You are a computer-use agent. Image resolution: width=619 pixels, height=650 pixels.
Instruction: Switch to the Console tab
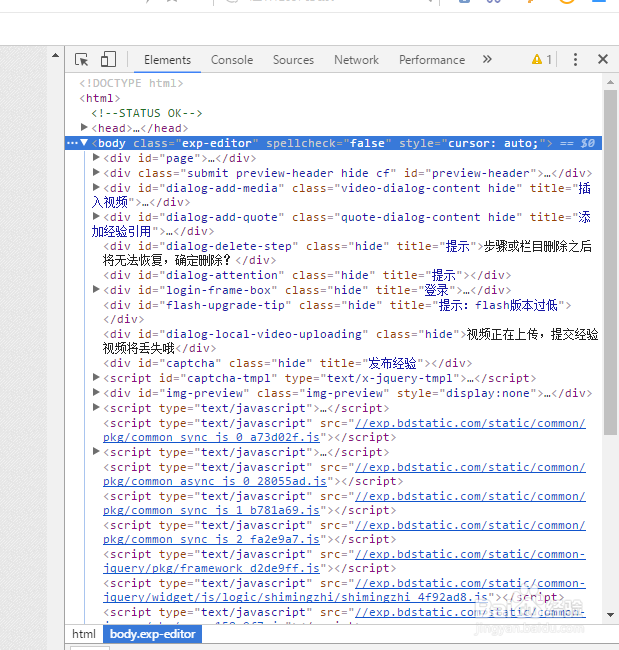click(x=232, y=60)
